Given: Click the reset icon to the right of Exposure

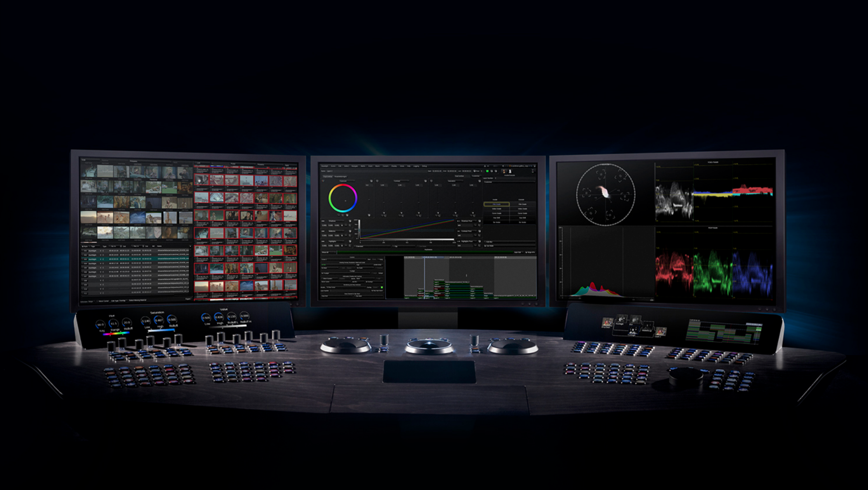Looking at the screenshot, I should (x=371, y=181).
